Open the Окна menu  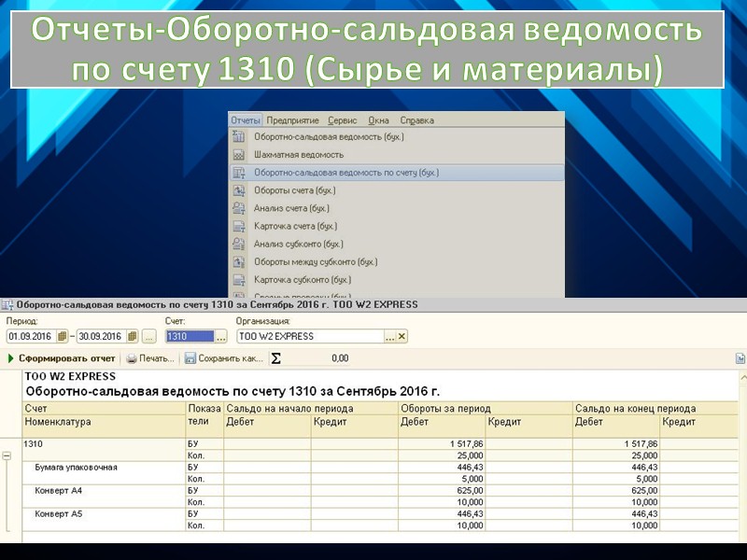point(378,120)
